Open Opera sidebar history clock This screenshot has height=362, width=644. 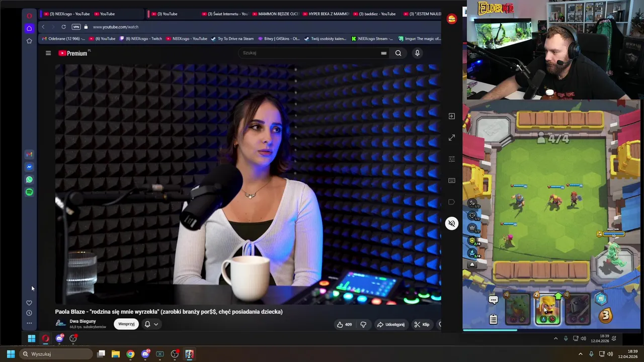[29, 313]
